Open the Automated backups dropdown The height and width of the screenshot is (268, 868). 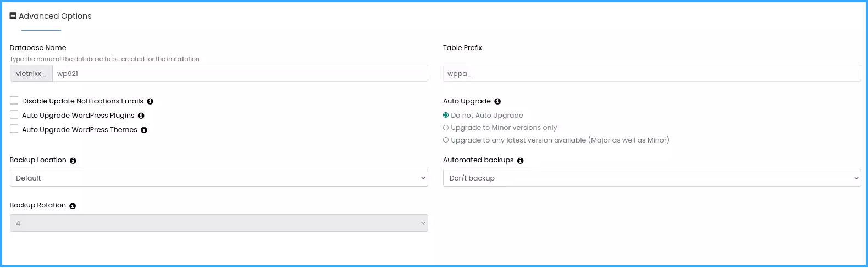coord(652,178)
